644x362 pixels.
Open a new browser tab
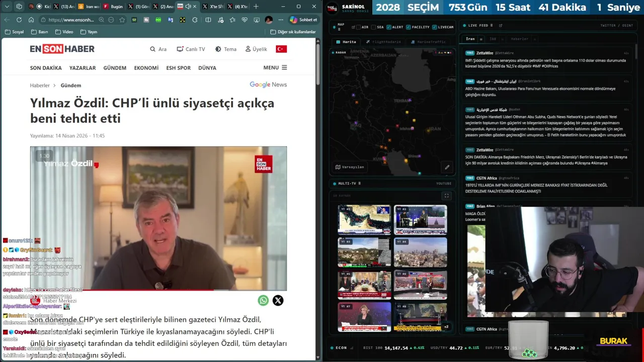click(x=256, y=7)
